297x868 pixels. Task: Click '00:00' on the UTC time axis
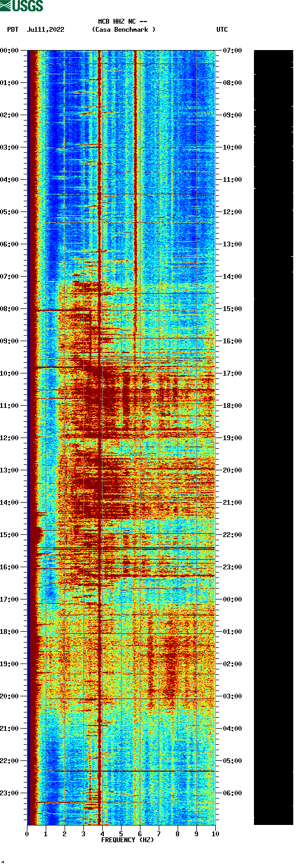click(232, 599)
